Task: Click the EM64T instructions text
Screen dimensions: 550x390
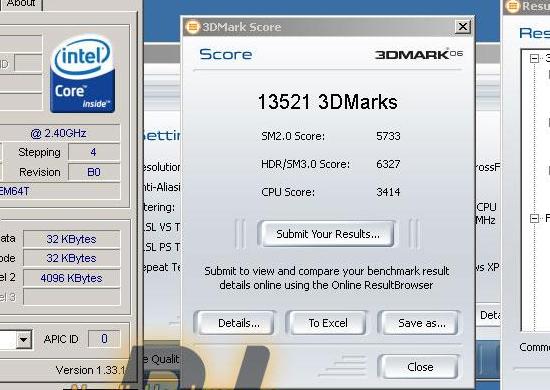Action: (x=15, y=191)
